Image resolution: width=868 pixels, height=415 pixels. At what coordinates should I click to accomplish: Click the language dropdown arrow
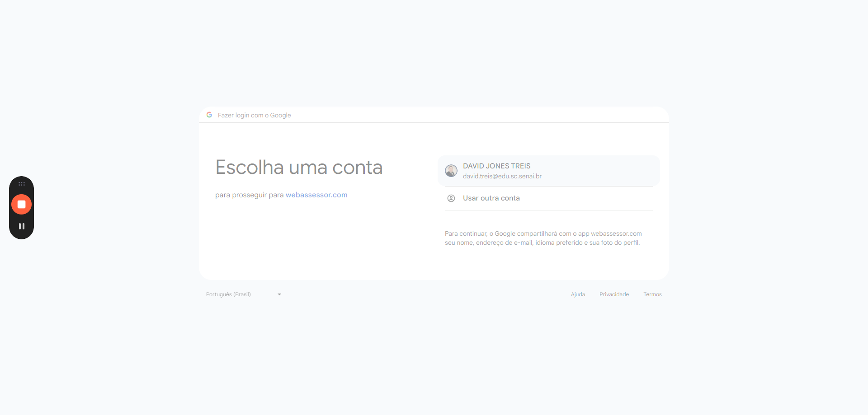click(279, 294)
